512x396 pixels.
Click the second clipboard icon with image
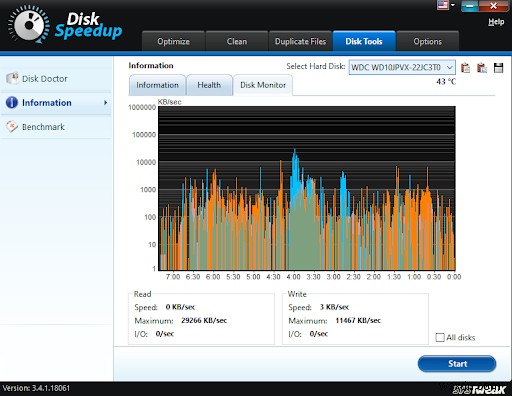coord(482,67)
